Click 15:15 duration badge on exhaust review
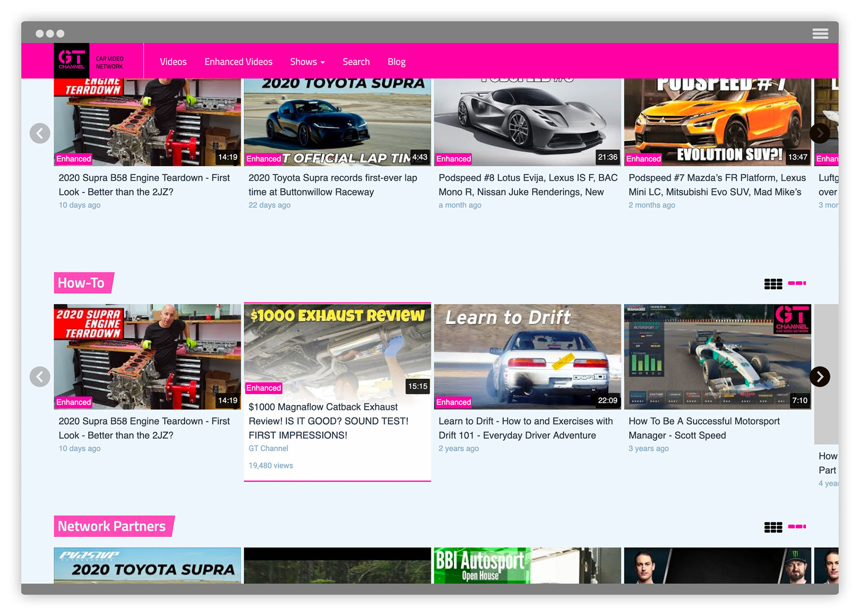This screenshot has height=616, width=860. [417, 386]
